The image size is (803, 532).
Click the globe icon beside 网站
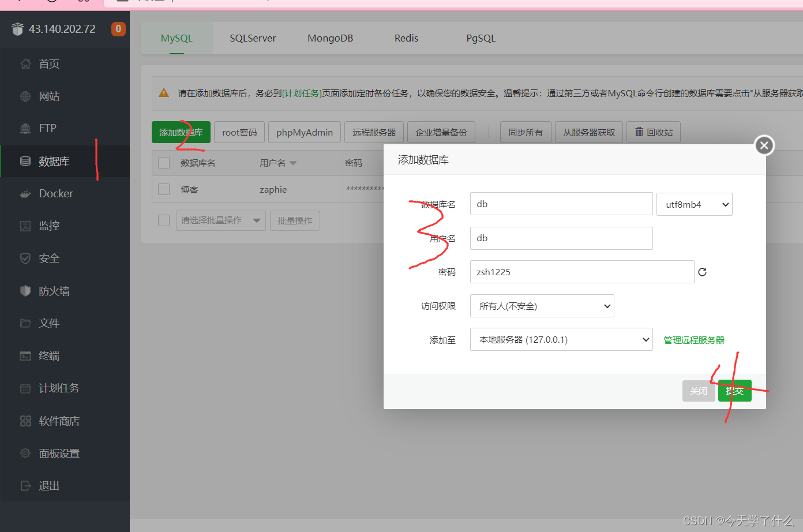click(x=25, y=96)
